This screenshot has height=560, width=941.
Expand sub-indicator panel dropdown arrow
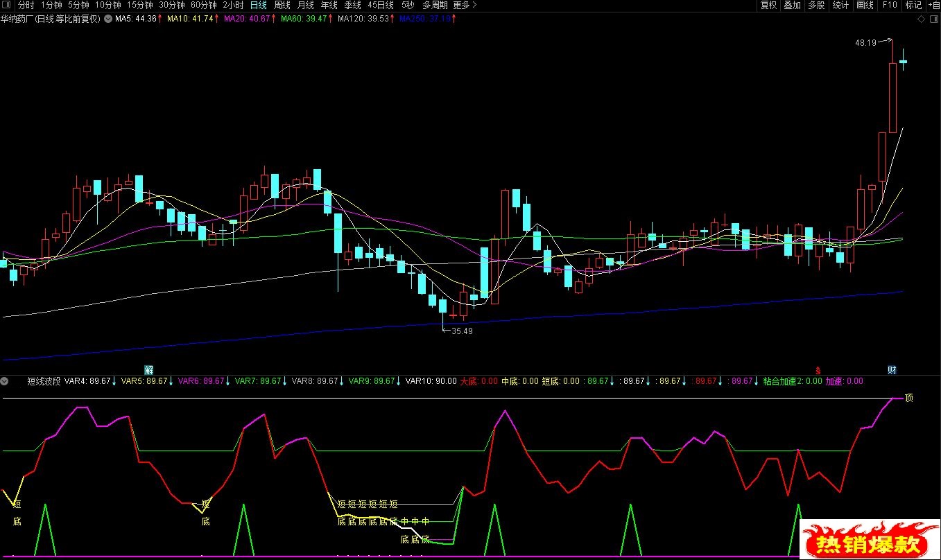click(x=5, y=380)
